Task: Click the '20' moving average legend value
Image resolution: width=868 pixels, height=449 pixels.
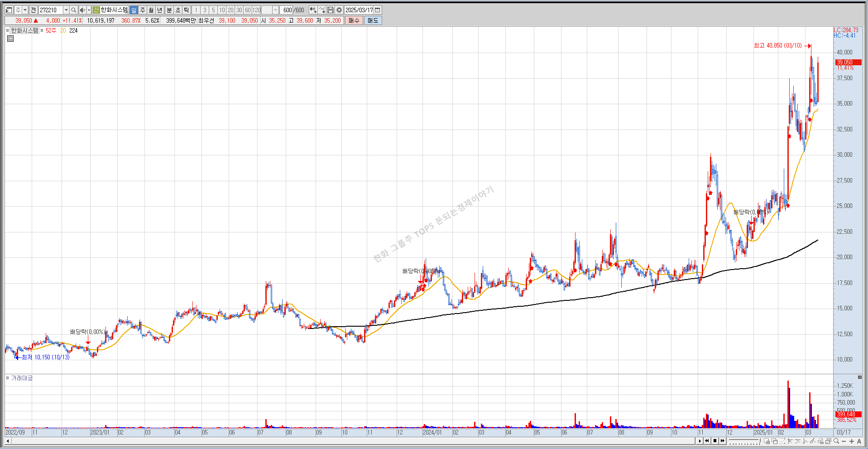Action: click(63, 30)
